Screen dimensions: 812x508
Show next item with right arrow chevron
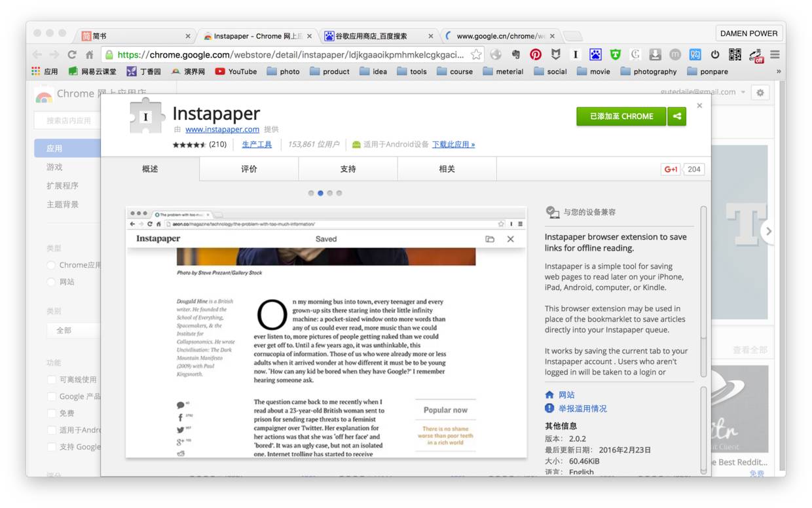[769, 231]
